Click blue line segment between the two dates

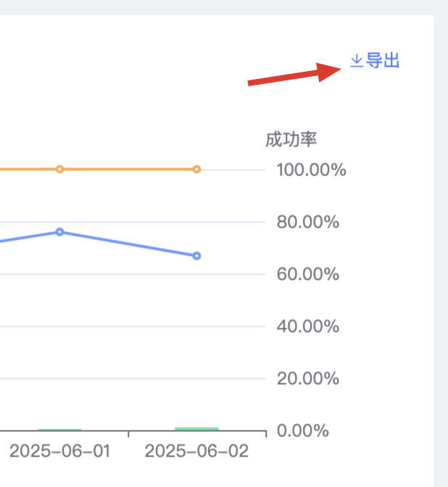(128, 244)
